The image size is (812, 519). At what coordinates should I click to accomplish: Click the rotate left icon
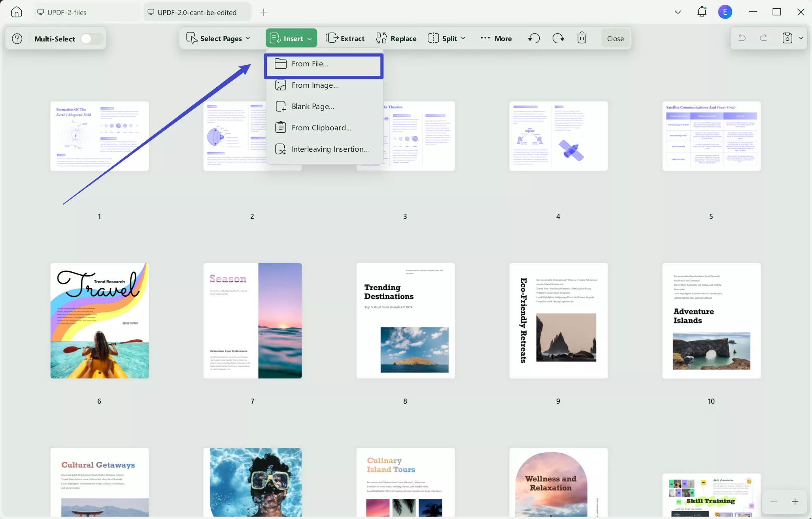tap(533, 38)
